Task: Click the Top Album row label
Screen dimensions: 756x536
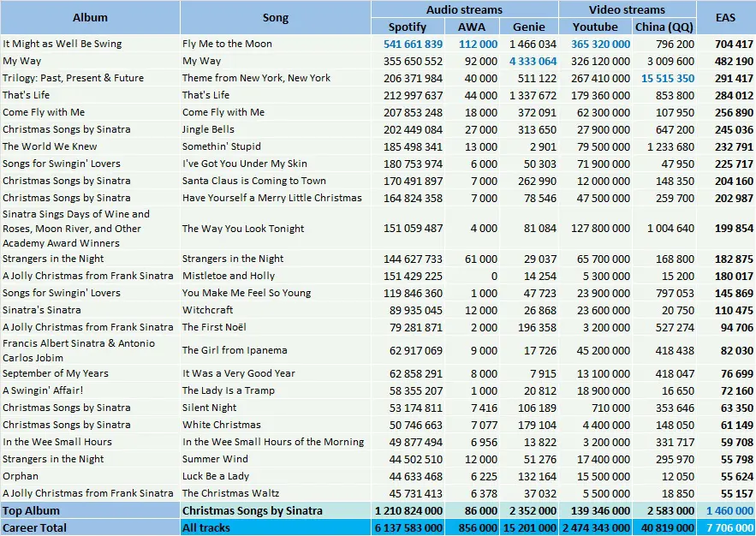Action: tap(31, 510)
